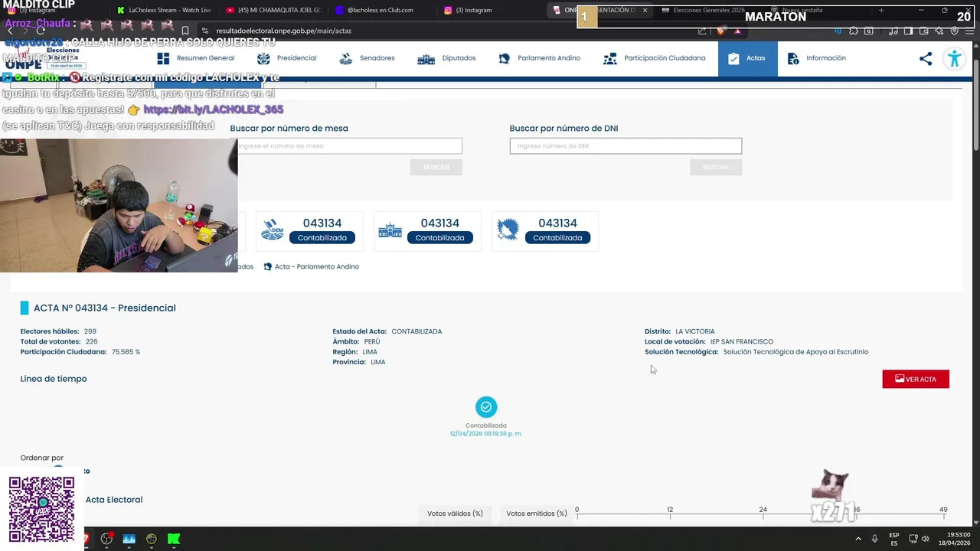Open the OBS Studio taskbar icon
Viewport: 980px width, 551px height.
coord(106,539)
